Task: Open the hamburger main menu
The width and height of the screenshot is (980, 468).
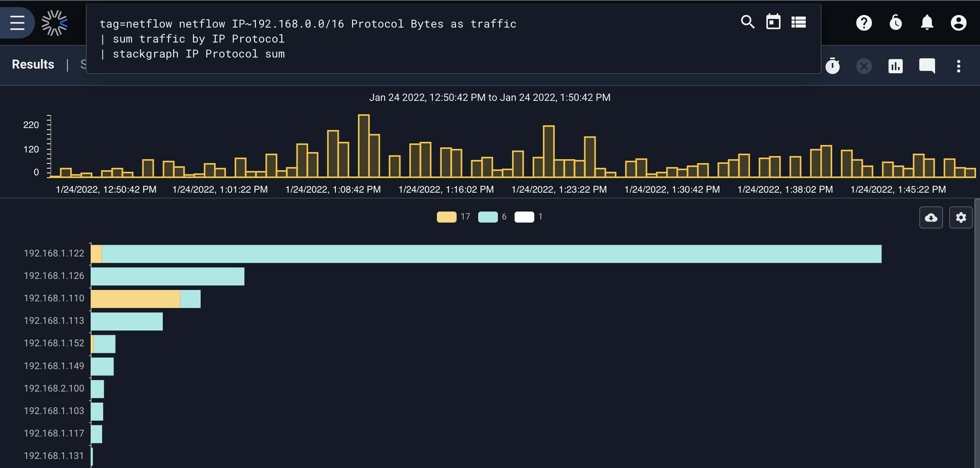Action: pyautogui.click(x=17, y=23)
